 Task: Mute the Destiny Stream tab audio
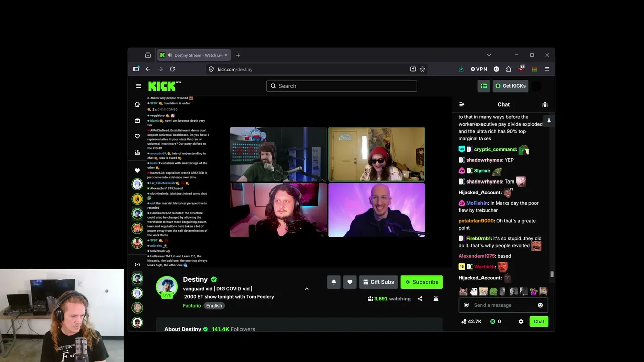170,55
